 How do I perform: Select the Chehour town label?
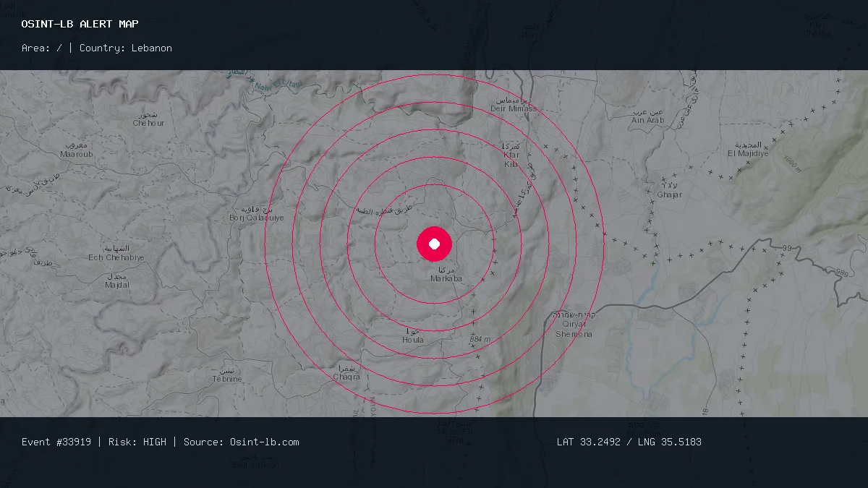point(148,119)
